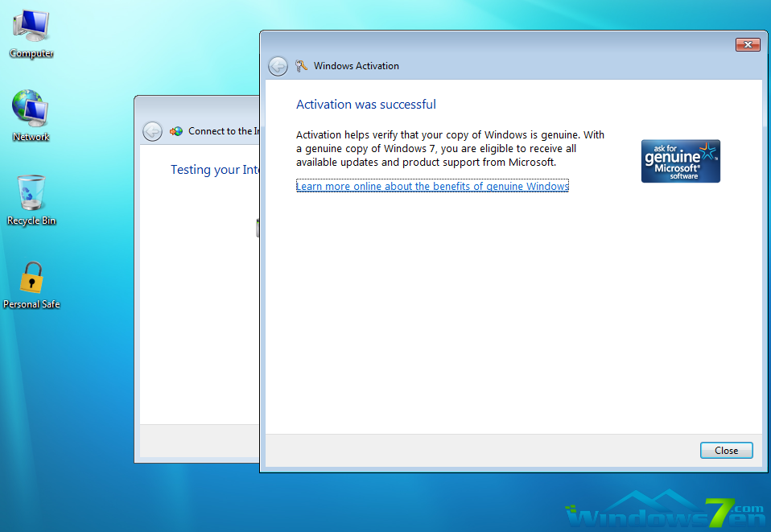This screenshot has height=532, width=771.
Task: Click the keys icon beside Windows Activation title
Action: (x=302, y=66)
